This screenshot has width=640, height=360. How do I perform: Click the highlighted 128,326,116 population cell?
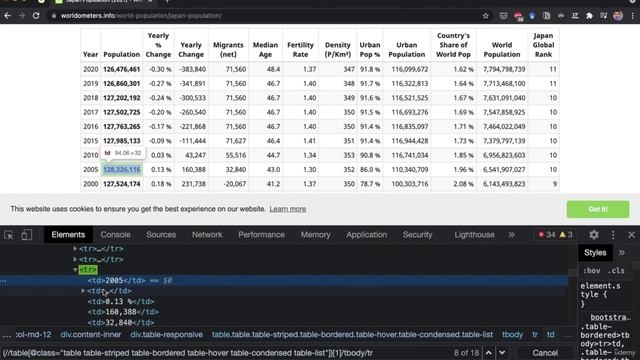pos(122,169)
